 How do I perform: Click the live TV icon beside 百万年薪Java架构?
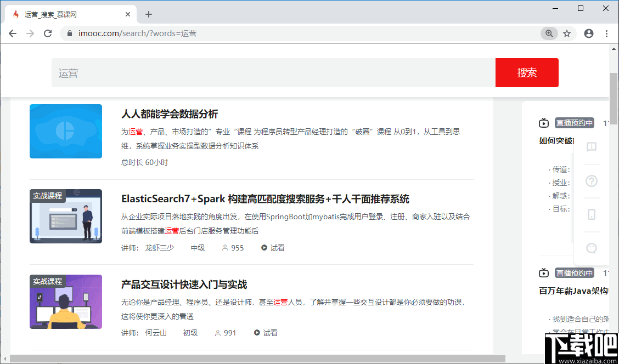544,273
